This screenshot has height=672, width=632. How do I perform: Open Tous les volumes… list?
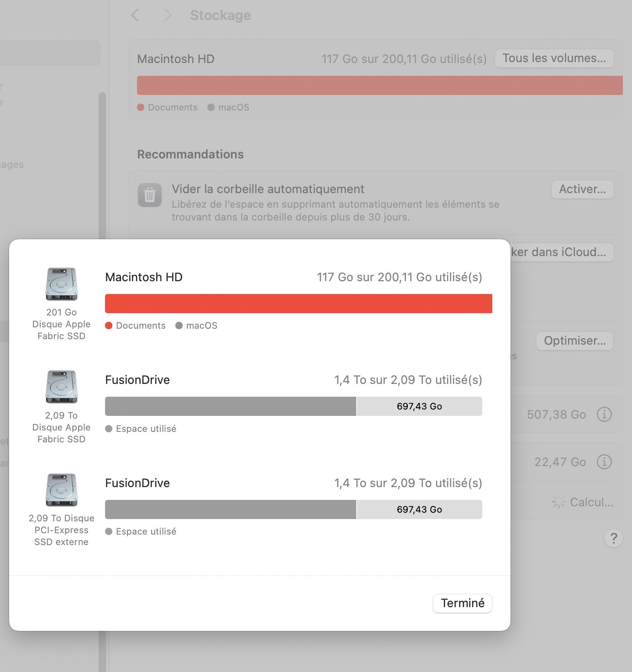(x=554, y=58)
